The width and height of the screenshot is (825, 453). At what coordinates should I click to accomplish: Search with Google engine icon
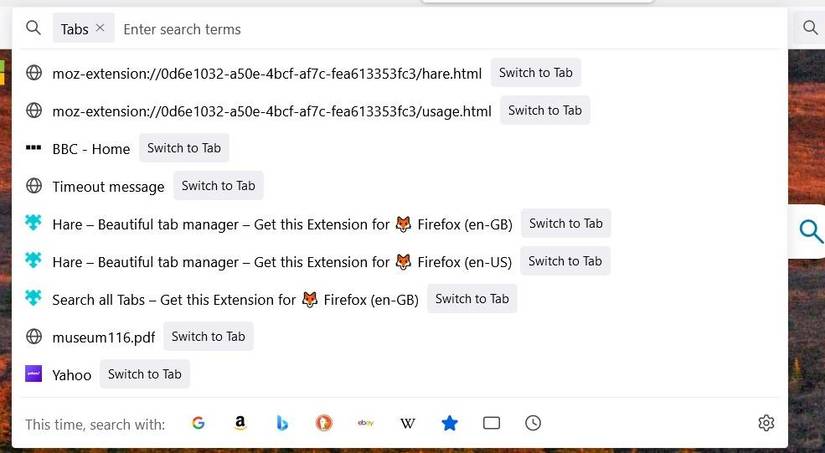[x=198, y=423]
